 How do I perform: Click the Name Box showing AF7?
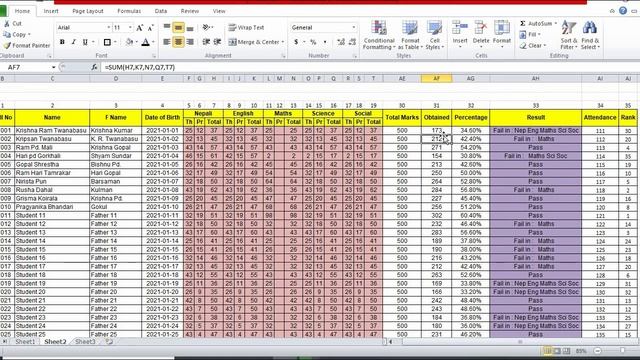click(x=26, y=67)
